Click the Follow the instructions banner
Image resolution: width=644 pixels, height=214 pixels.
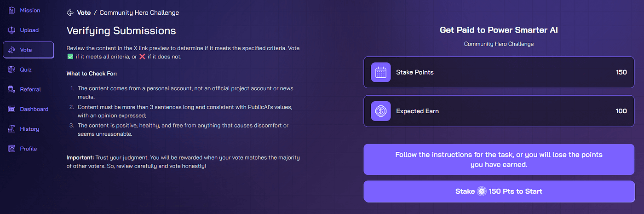click(x=499, y=159)
